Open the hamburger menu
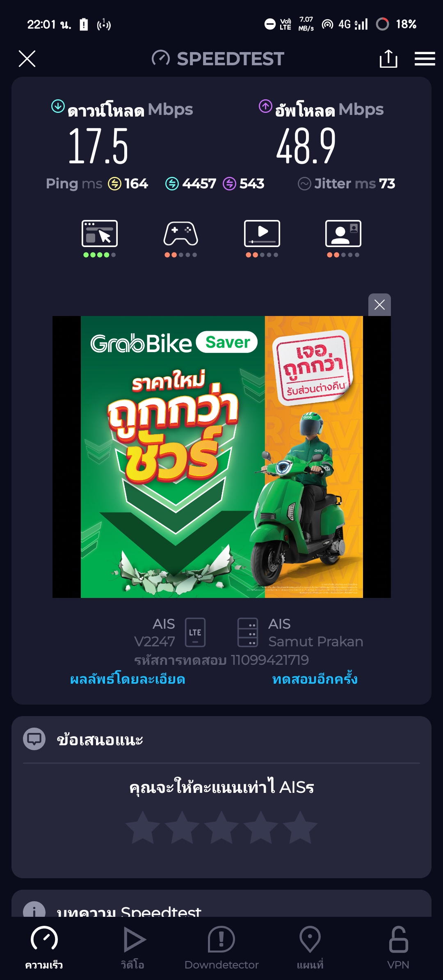The image size is (443, 980). tap(425, 59)
